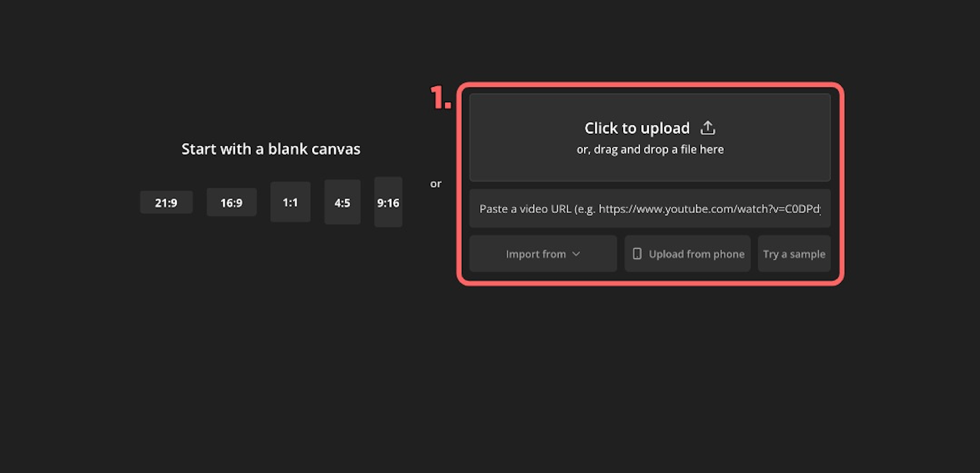Click Try a sample button

794,254
